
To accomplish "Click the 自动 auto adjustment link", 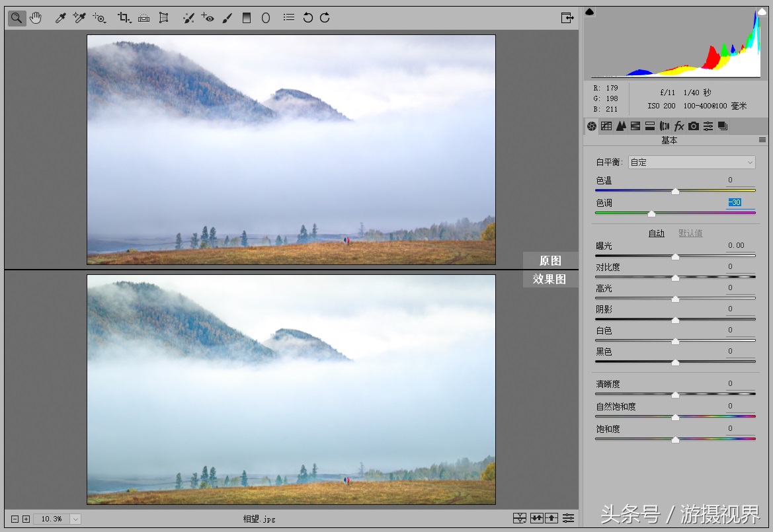I will pos(656,233).
